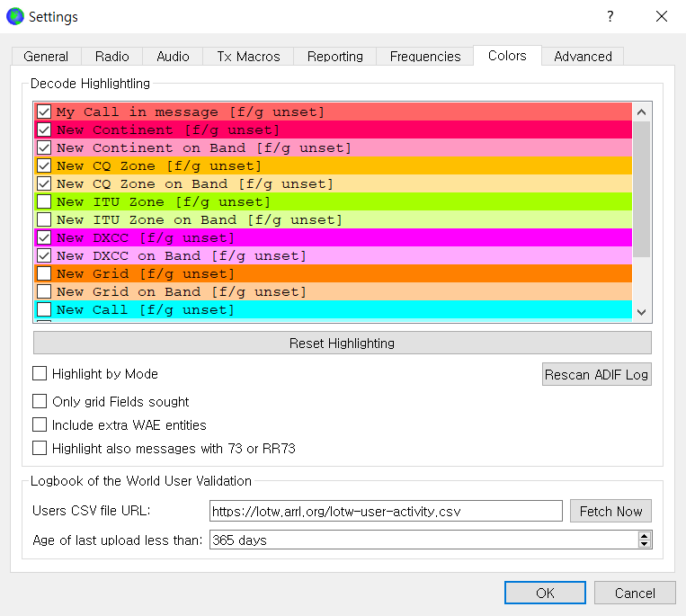Close the Settings dialog with X
The width and height of the screenshot is (686, 616).
click(662, 16)
